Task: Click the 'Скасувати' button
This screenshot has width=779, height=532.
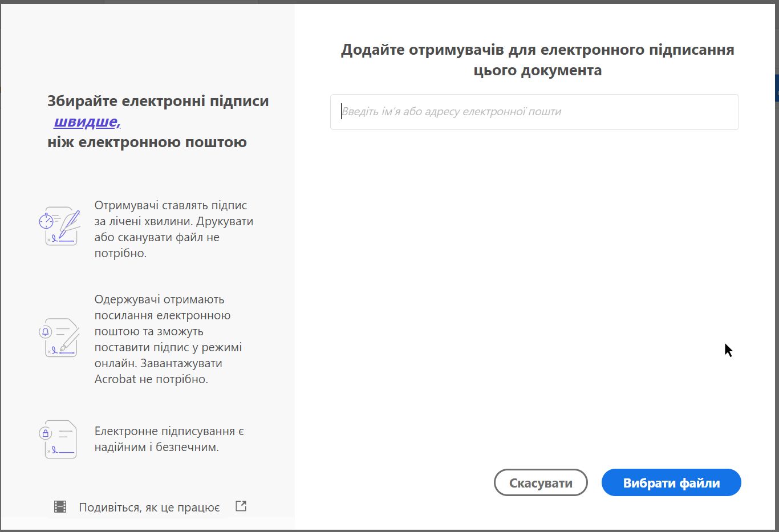Action: tap(540, 482)
